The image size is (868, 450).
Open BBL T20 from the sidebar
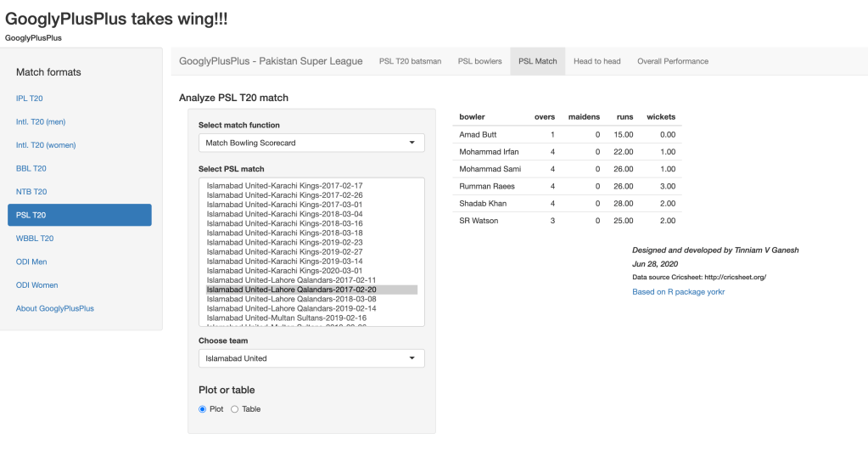click(31, 168)
